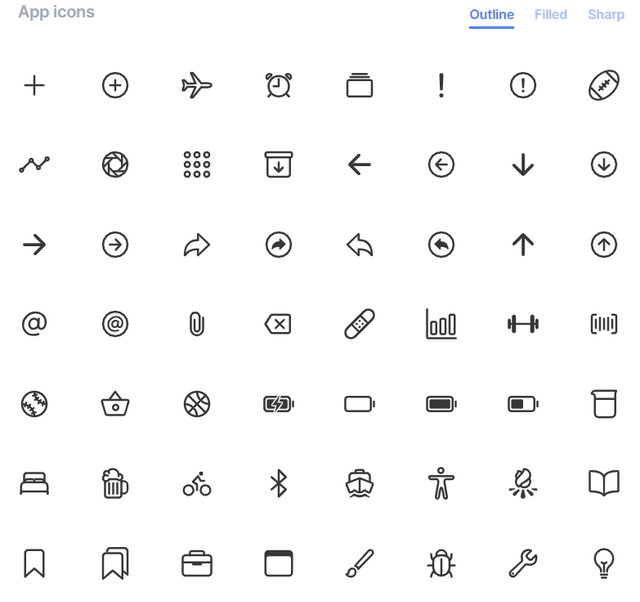The width and height of the screenshot is (640, 602).
Task: Pick the airplane icon
Action: [197, 85]
